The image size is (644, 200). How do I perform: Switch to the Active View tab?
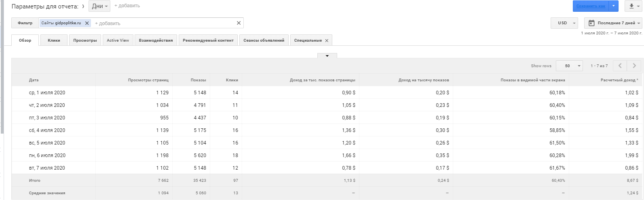click(118, 40)
